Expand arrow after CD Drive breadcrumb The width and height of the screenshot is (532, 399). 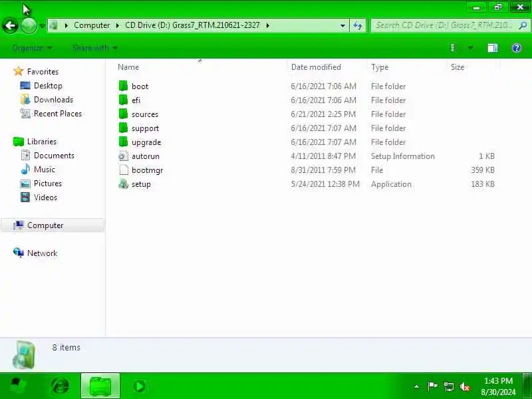pos(268,25)
